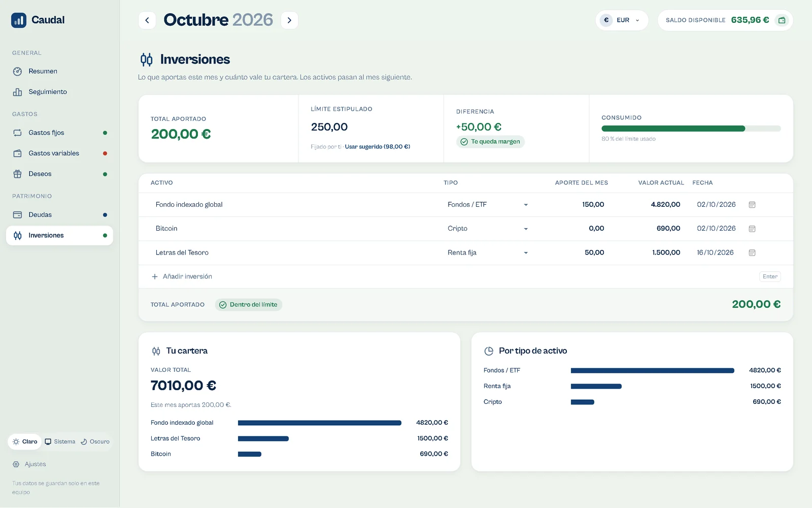
Task: Go to previous month arrow
Action: [147, 20]
